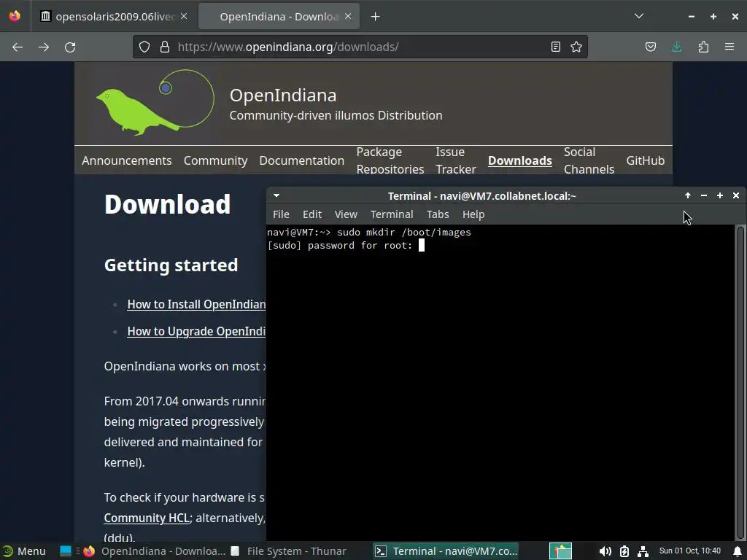Show Firefox downloads panel
Viewport: 747px width, 560px height.
coord(676,47)
